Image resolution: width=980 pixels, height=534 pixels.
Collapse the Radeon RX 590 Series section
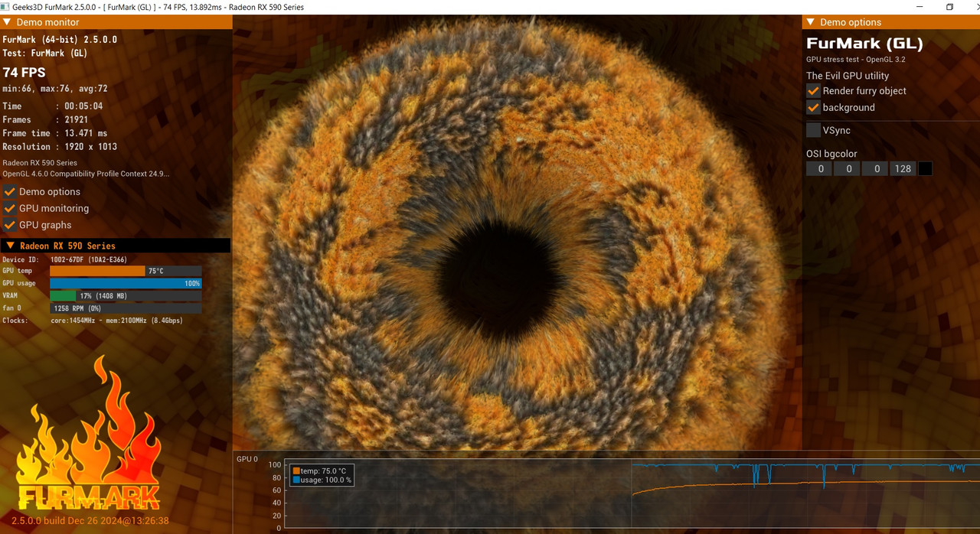pos(11,246)
